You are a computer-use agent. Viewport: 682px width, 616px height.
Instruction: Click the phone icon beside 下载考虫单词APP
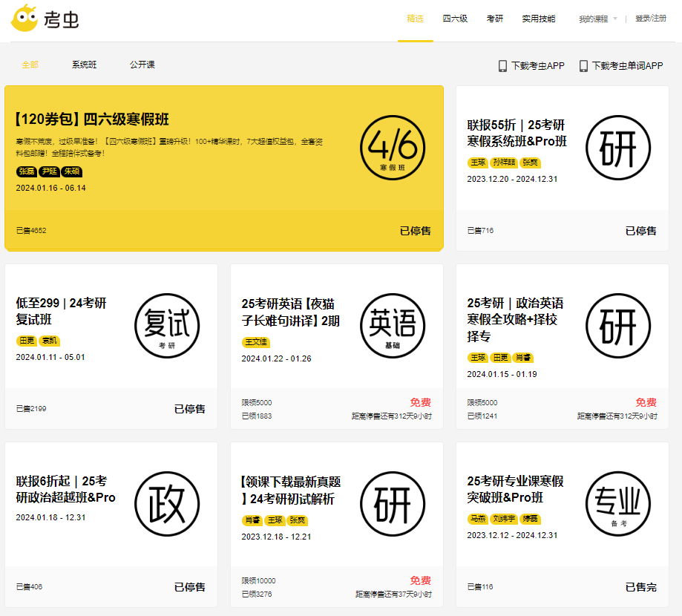pos(583,66)
